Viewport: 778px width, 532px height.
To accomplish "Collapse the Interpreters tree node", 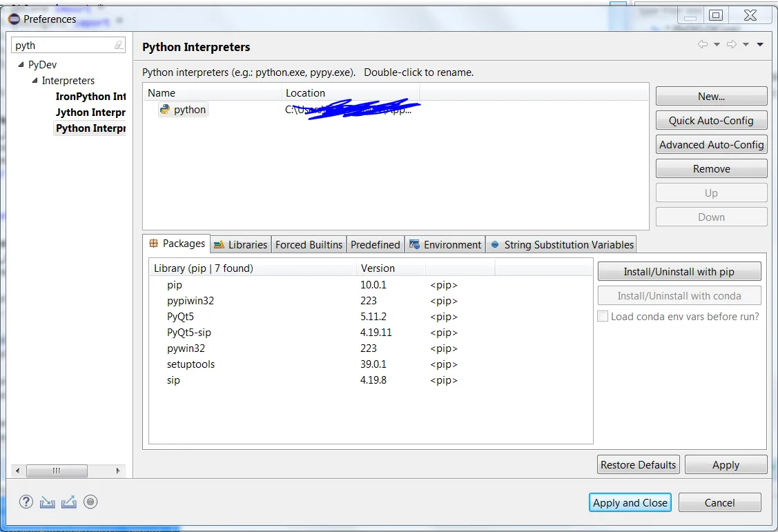I will point(35,80).
